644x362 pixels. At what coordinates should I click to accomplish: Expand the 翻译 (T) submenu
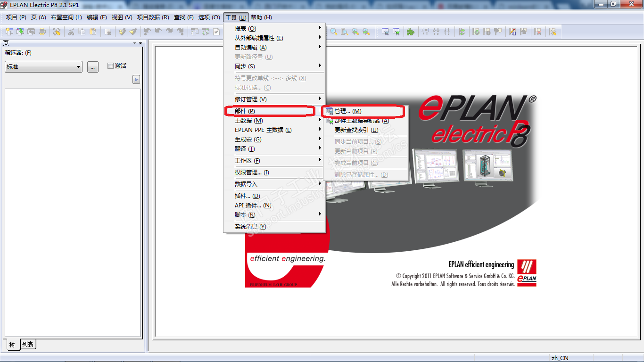click(x=274, y=149)
